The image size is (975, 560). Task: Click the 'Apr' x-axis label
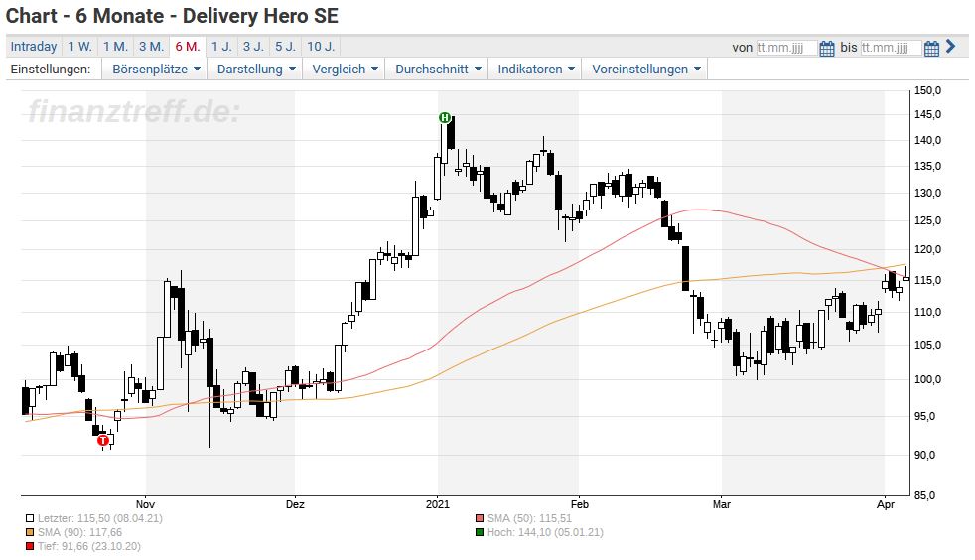[886, 504]
